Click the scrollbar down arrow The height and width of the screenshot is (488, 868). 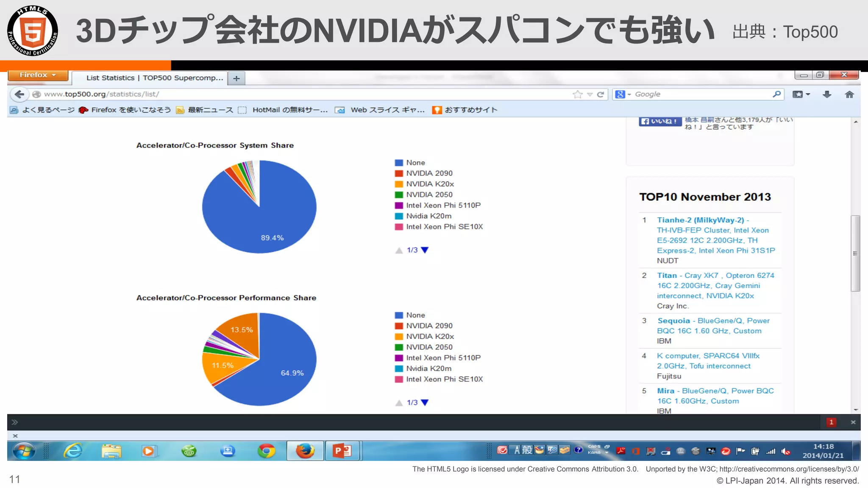(x=856, y=410)
